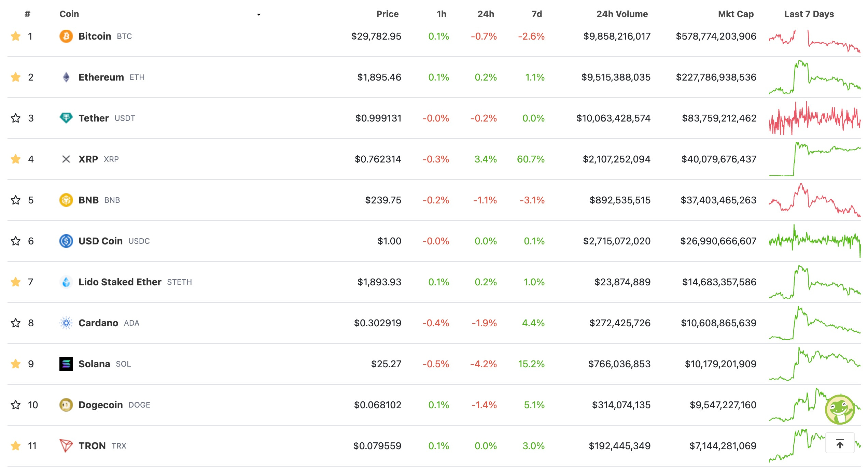This screenshot has height=469, width=868.
Task: Click USD Coin's 7-day sparkline chart
Action: 815,241
